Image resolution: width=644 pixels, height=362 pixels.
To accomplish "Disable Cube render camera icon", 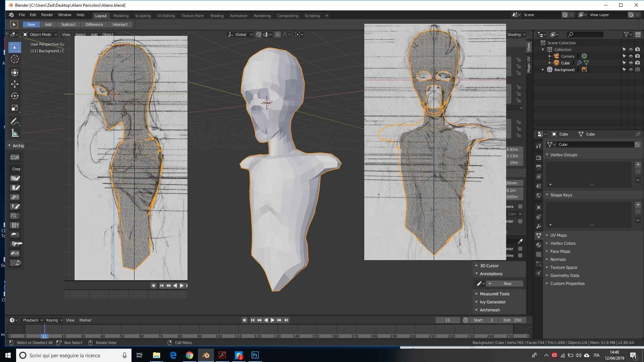I will click(x=637, y=63).
